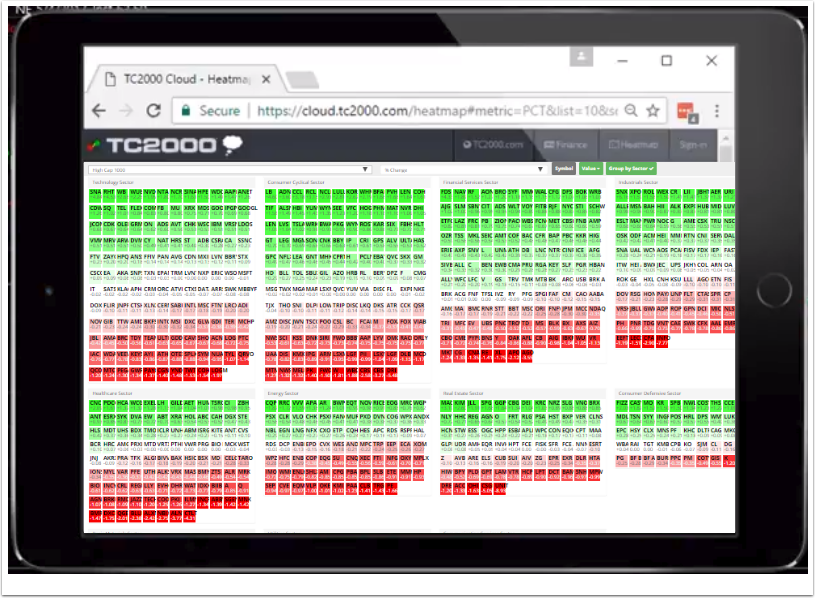Select the HLT tile in Consumer Cyclical

point(419,227)
